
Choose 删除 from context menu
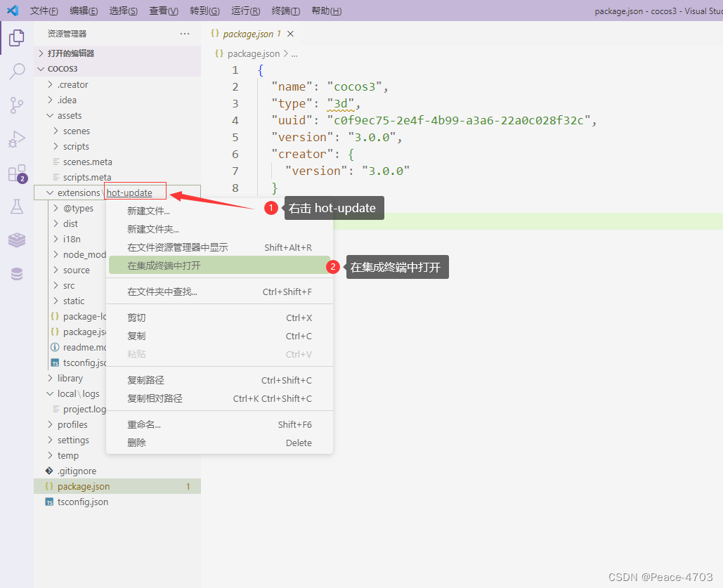(219, 443)
